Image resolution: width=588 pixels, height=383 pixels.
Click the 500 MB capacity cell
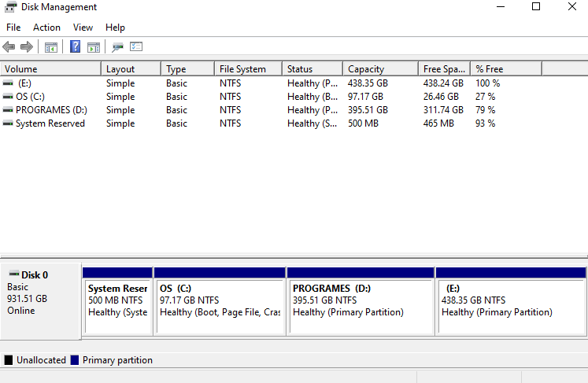point(363,123)
